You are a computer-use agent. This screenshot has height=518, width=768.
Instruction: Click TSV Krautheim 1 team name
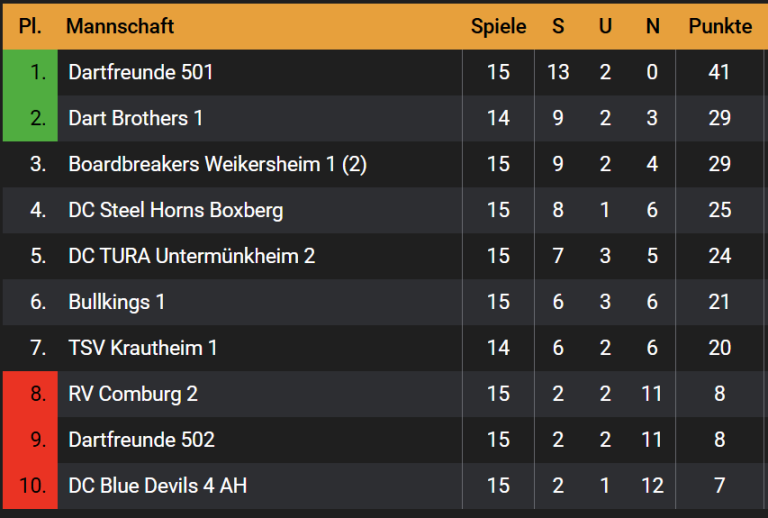[x=143, y=348]
